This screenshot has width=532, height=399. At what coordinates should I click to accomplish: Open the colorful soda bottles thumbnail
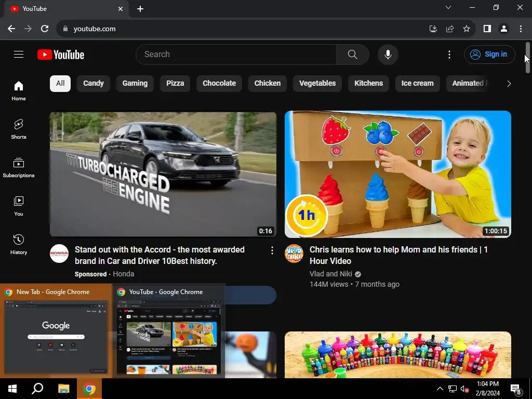coord(397,354)
